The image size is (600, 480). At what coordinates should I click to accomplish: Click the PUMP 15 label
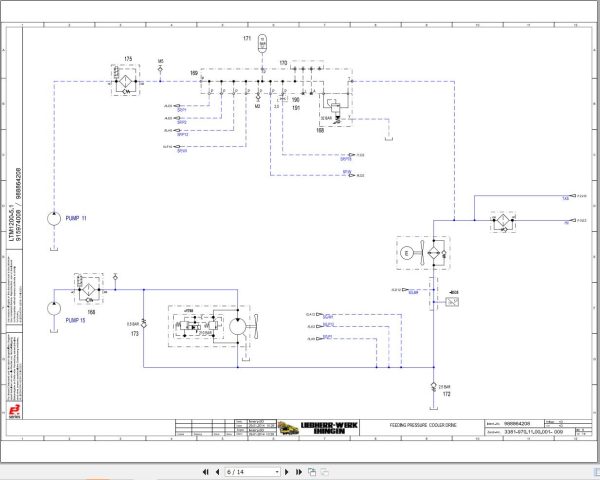click(75, 320)
